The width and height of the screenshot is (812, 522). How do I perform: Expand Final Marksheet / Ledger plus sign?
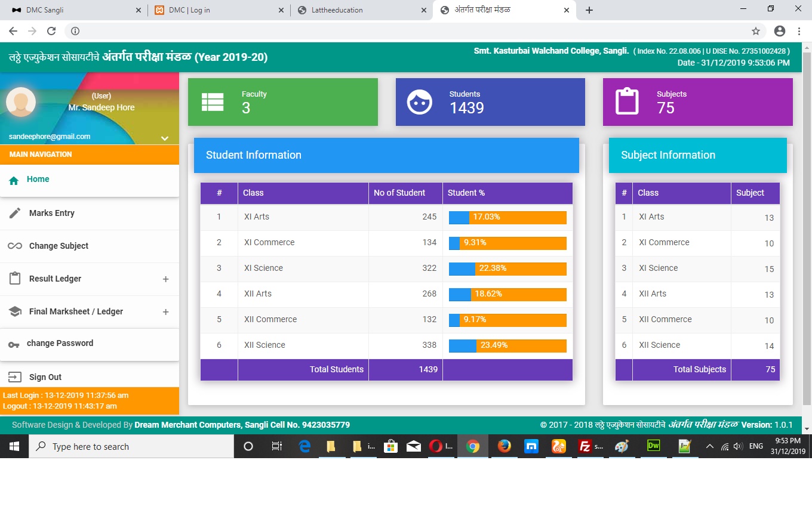click(x=165, y=312)
